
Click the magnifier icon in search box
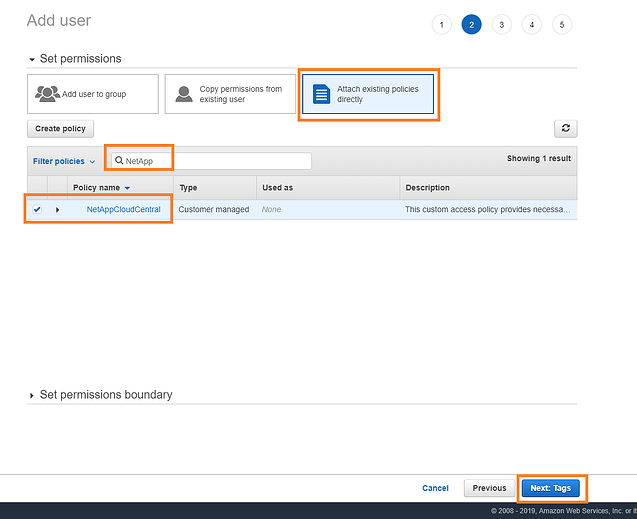pos(119,161)
